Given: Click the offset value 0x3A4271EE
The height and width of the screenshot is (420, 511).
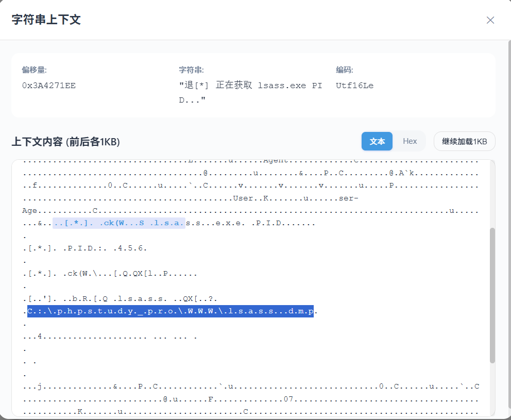Looking at the screenshot, I should coord(49,86).
